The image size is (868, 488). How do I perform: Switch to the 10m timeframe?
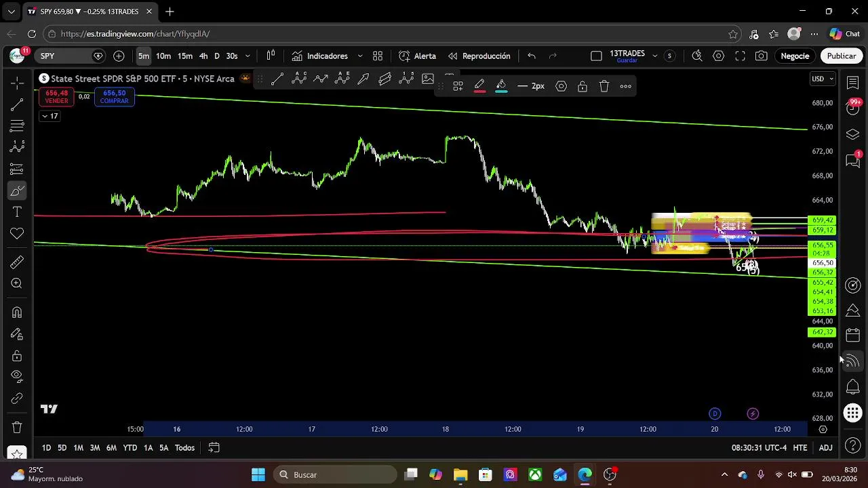click(x=163, y=56)
